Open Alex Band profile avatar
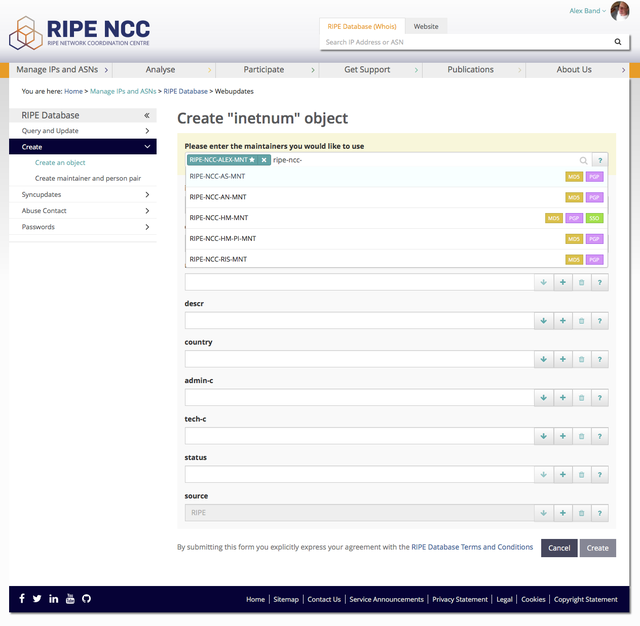 pos(620,11)
